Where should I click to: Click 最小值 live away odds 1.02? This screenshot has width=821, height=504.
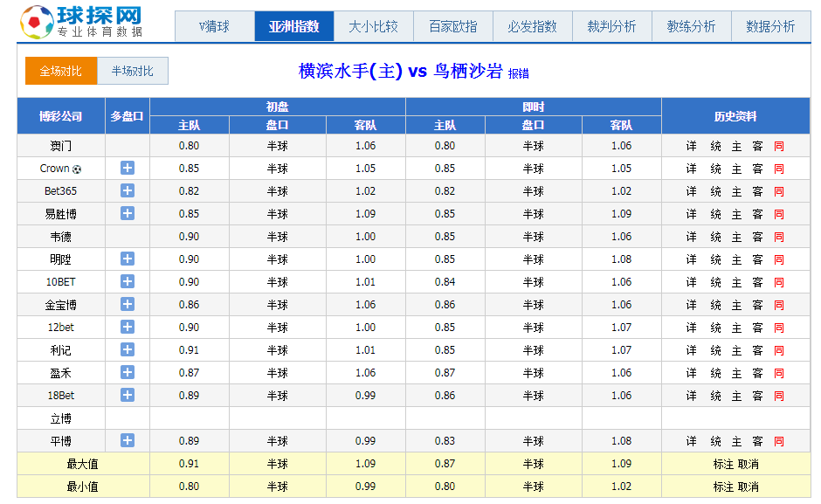(x=622, y=487)
